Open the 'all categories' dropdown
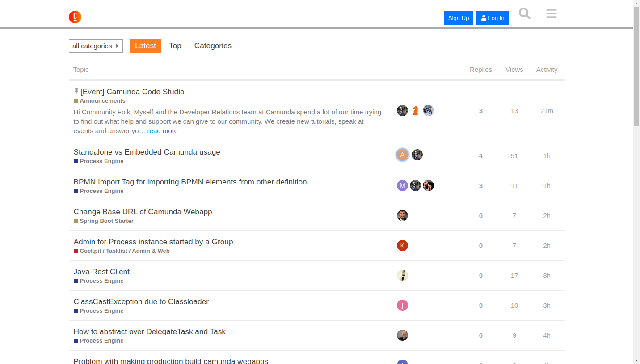 tap(96, 46)
